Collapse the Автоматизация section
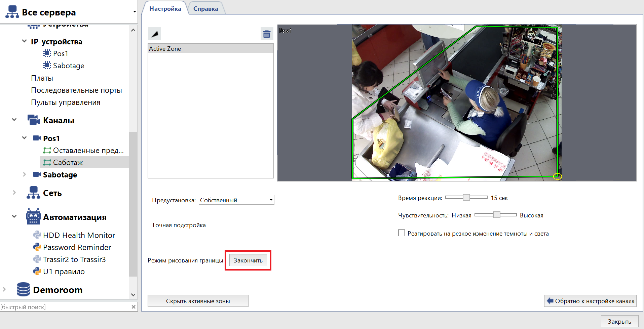644x329 pixels. point(14,217)
